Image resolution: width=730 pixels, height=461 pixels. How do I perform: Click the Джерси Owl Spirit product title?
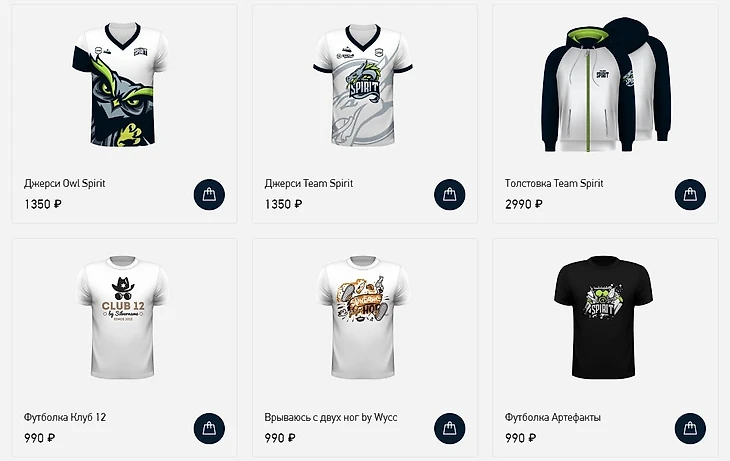click(65, 183)
